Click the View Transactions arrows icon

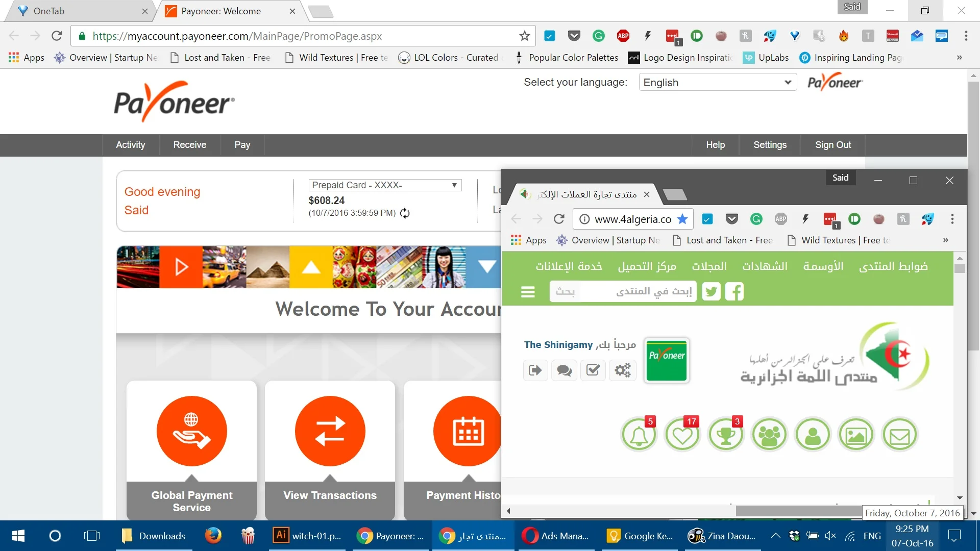(330, 431)
